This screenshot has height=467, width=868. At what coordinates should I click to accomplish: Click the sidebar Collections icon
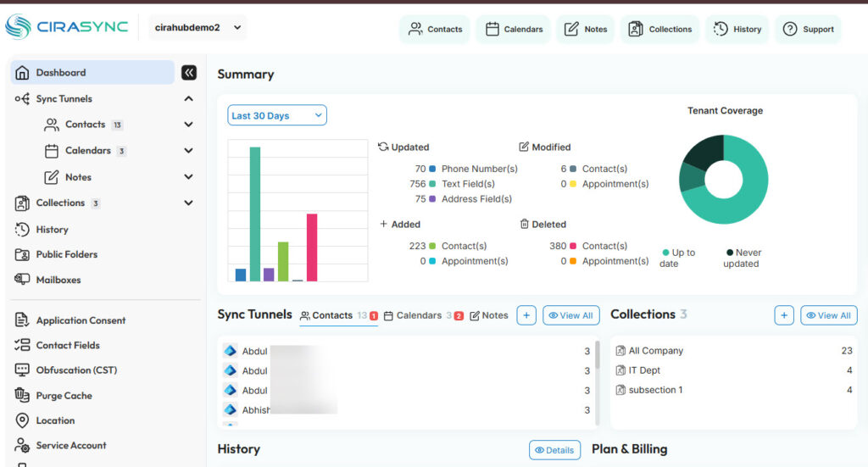coord(22,203)
